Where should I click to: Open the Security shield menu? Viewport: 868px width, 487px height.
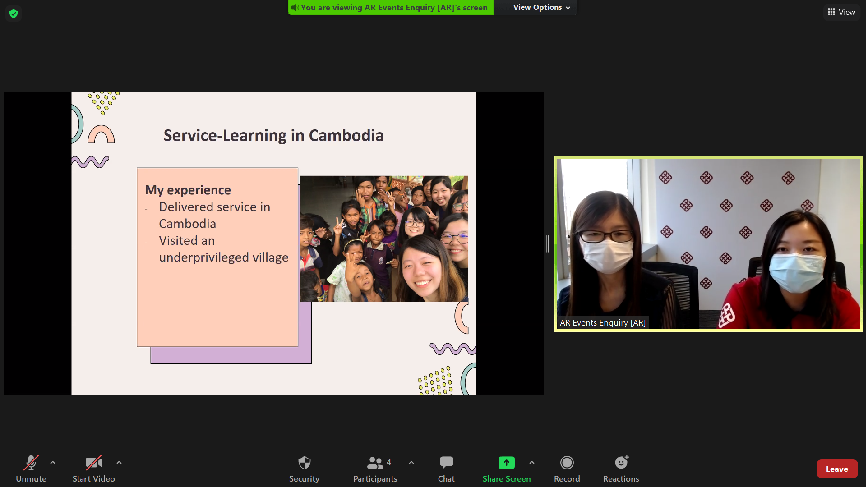(305, 468)
